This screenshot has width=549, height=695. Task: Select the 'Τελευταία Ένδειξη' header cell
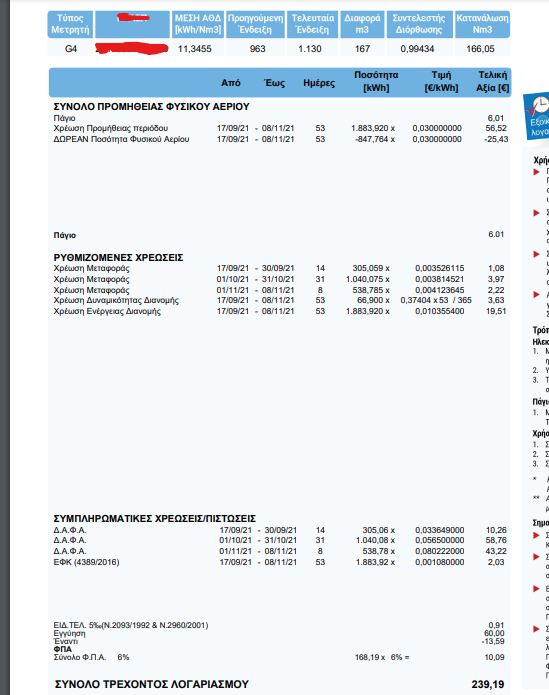coord(312,24)
